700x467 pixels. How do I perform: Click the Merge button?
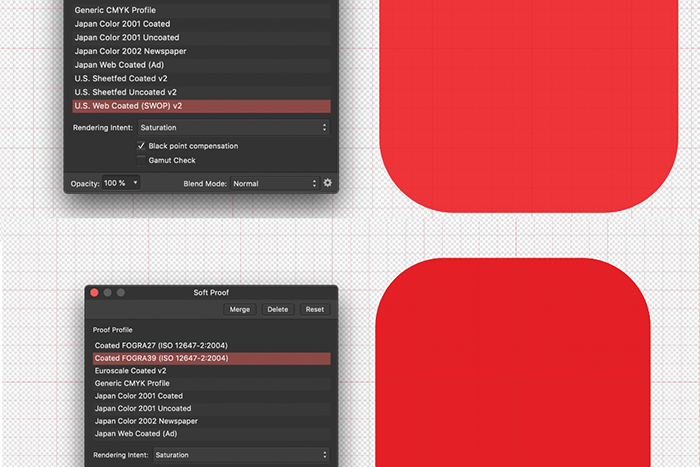pos(240,310)
